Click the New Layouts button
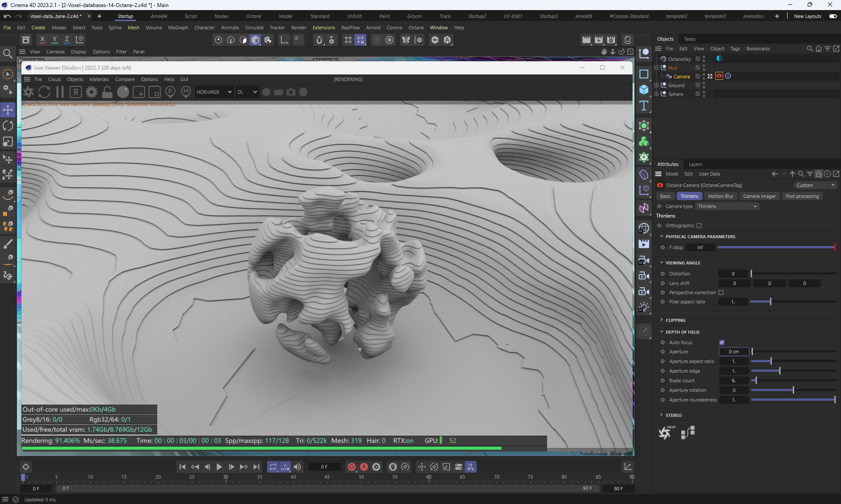Screen dimensions: 841x504 [807, 16]
